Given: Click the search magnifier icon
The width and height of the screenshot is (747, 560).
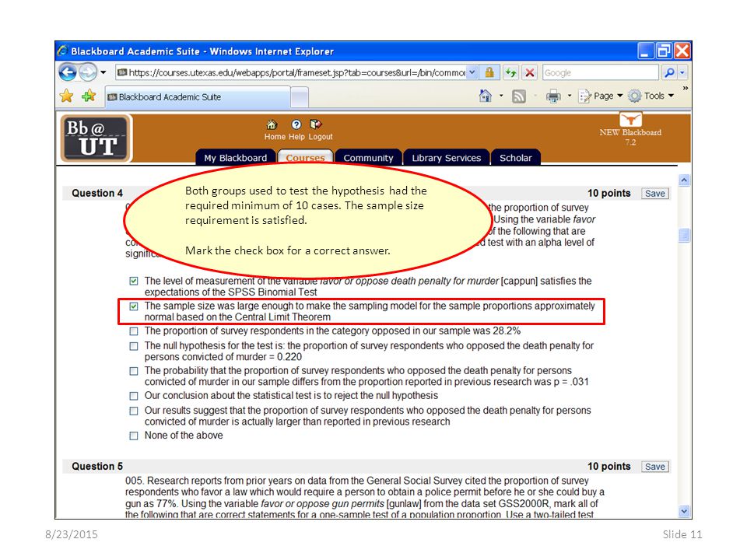Looking at the screenshot, I should point(669,72).
